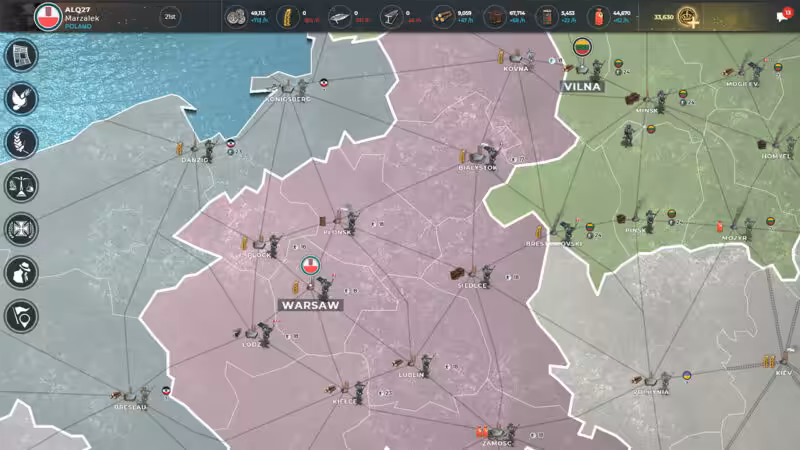Click the Poland player avatar flag
This screenshot has height=450, width=800.
click(x=48, y=16)
